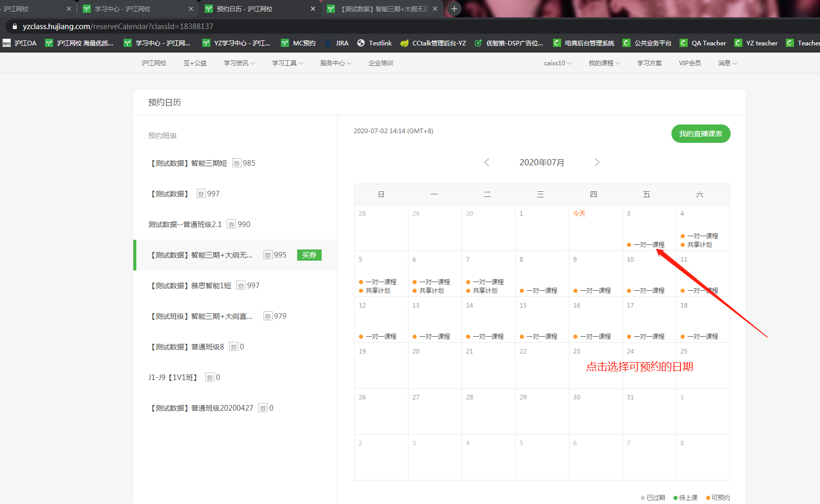Click the green 买券 button

click(x=309, y=255)
